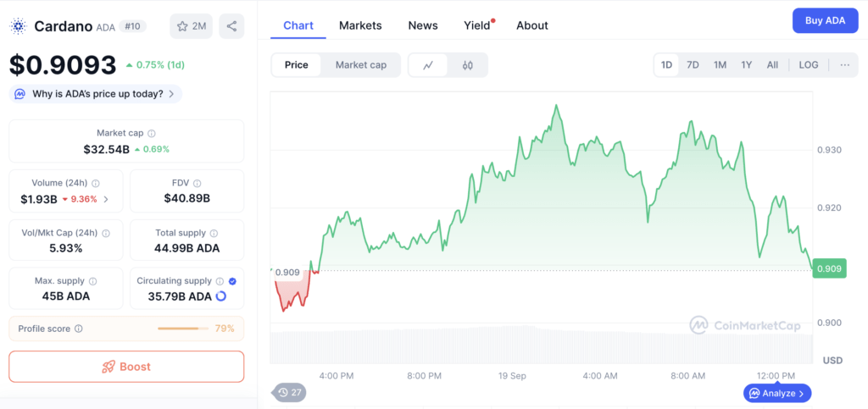Click the Buy ADA button

click(x=826, y=21)
